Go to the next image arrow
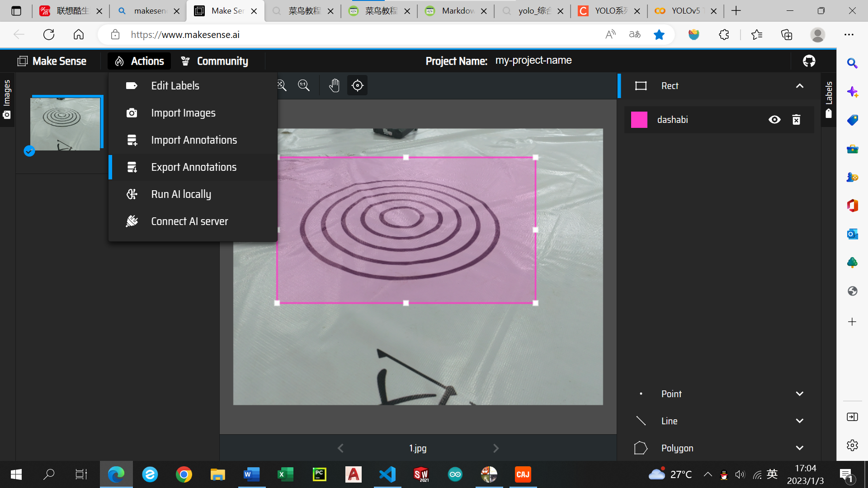Screen dimensions: 868x488 [x=496, y=448]
